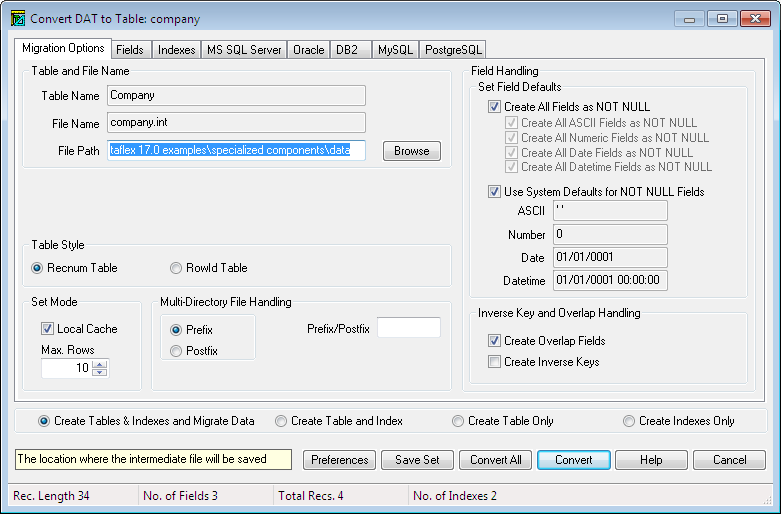Open Preferences dialog
The width and height of the screenshot is (781, 514).
[339, 460]
